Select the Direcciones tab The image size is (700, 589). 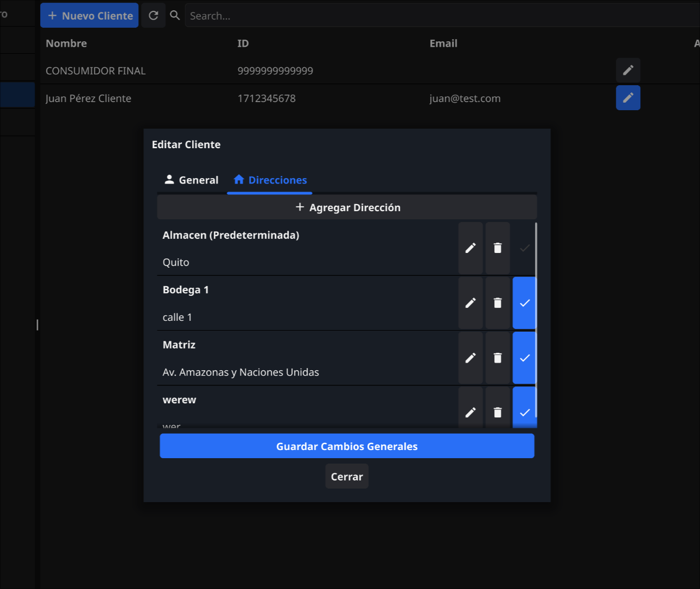[x=270, y=180]
